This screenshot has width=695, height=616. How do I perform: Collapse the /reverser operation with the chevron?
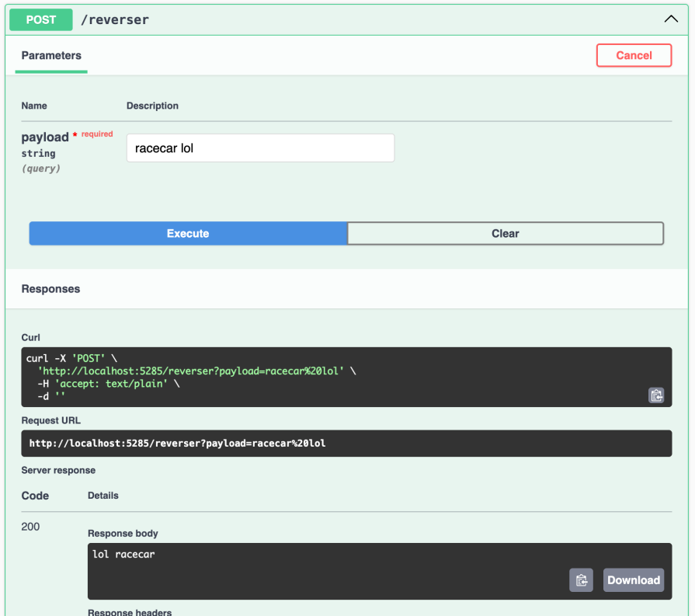point(671,19)
